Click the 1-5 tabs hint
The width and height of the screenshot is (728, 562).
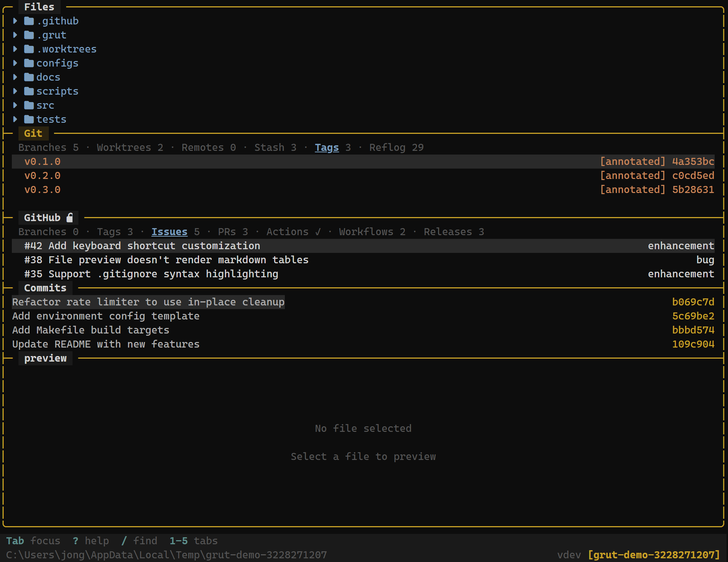coord(193,541)
